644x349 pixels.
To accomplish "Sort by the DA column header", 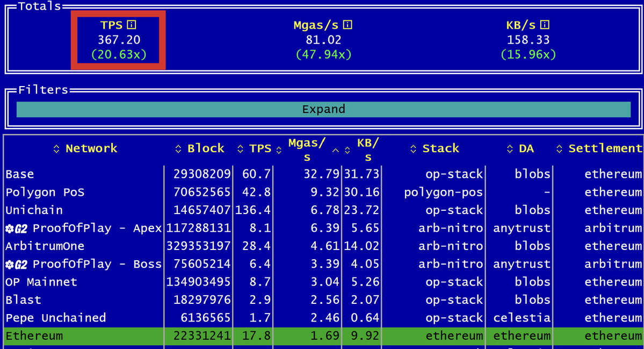I will [x=526, y=148].
